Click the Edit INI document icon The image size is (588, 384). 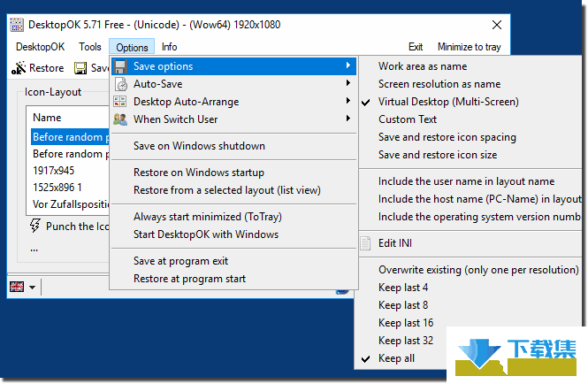[365, 243]
